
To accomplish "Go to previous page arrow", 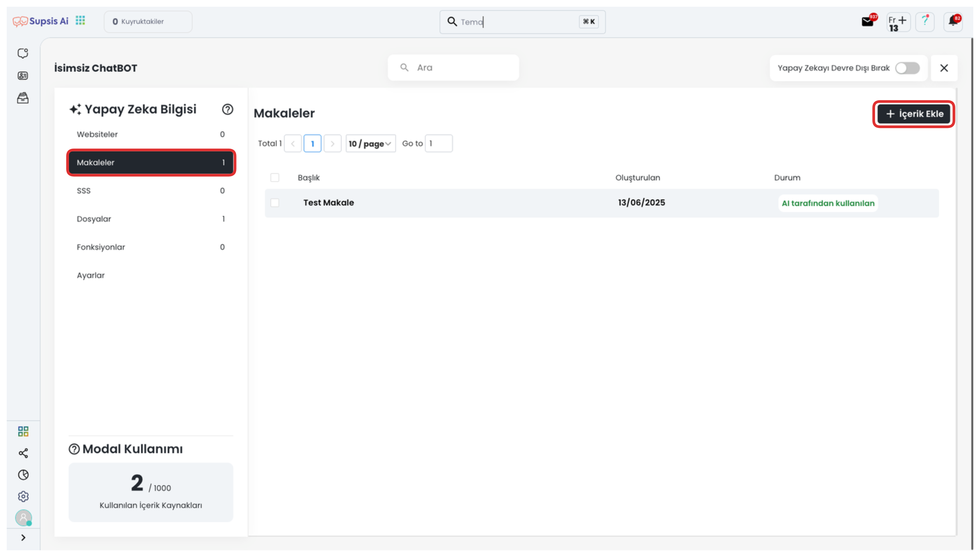I will (293, 143).
